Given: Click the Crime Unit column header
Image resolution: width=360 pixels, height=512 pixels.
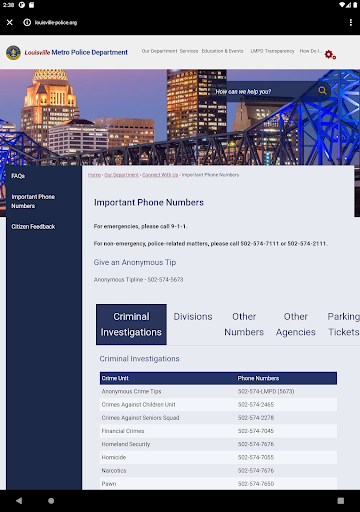Looking at the screenshot, I should [115, 378].
